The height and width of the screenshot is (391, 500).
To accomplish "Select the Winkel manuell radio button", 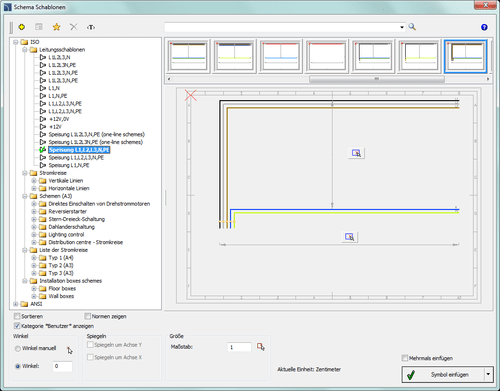I will click(x=18, y=348).
